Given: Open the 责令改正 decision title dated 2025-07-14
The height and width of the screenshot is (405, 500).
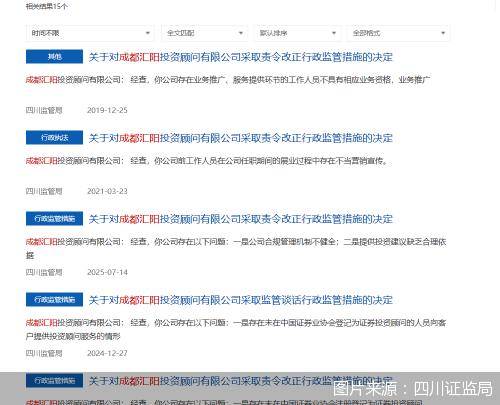Looking at the screenshot, I should [x=240, y=219].
